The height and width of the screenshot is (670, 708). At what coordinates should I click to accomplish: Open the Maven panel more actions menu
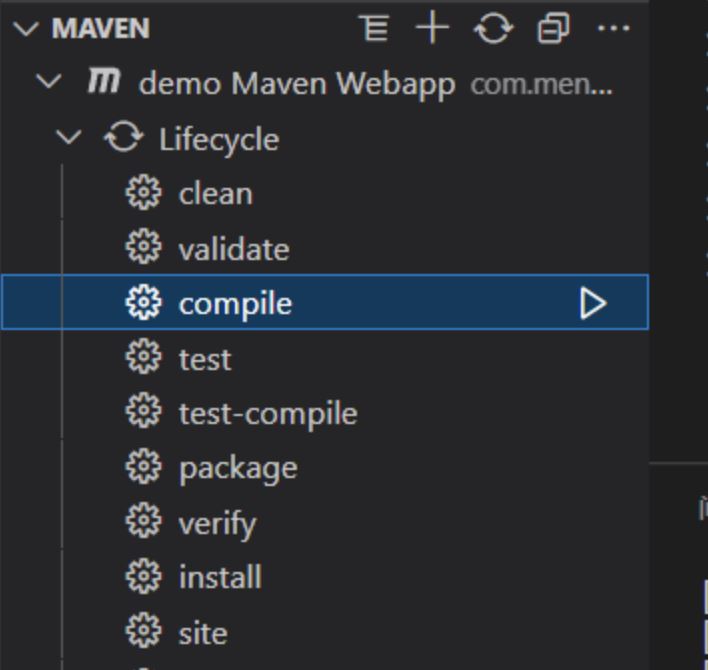tap(613, 28)
